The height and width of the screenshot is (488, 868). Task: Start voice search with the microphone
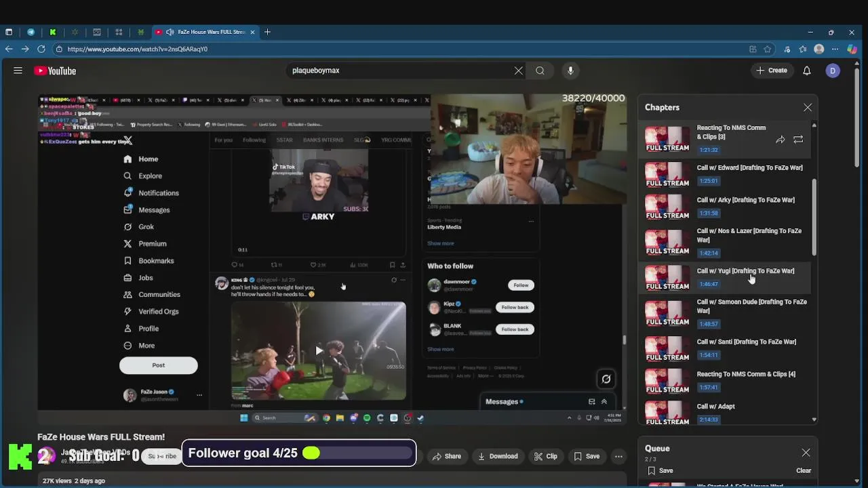[570, 70]
